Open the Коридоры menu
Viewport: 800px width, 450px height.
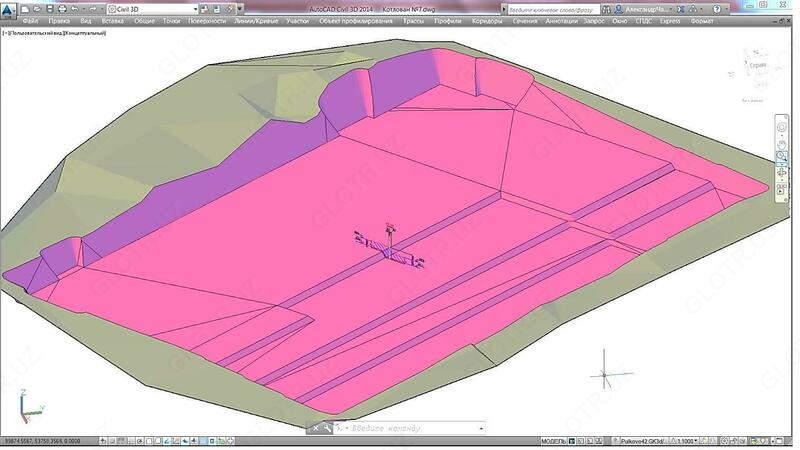point(487,20)
